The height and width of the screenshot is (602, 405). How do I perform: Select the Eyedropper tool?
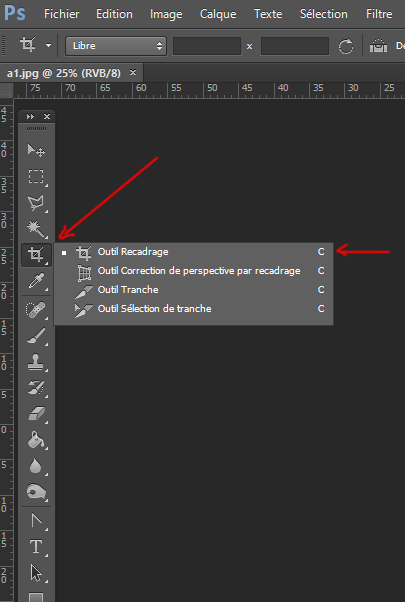pyautogui.click(x=36, y=281)
